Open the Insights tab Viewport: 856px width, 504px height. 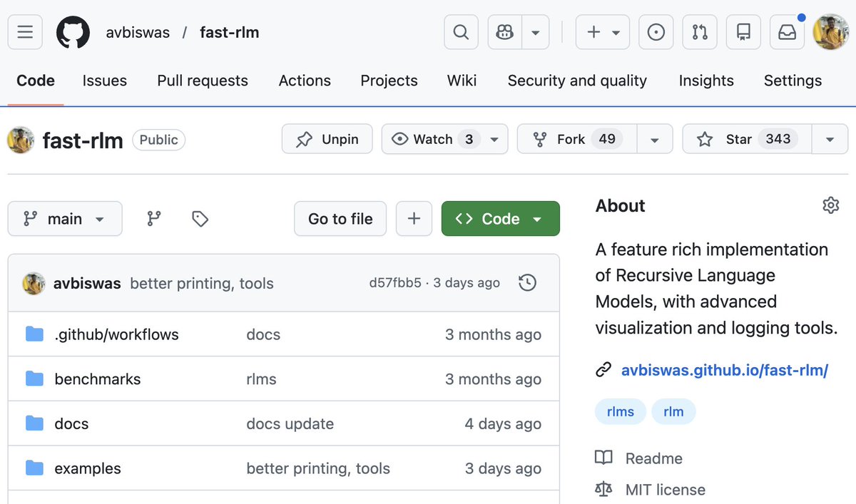pos(706,81)
